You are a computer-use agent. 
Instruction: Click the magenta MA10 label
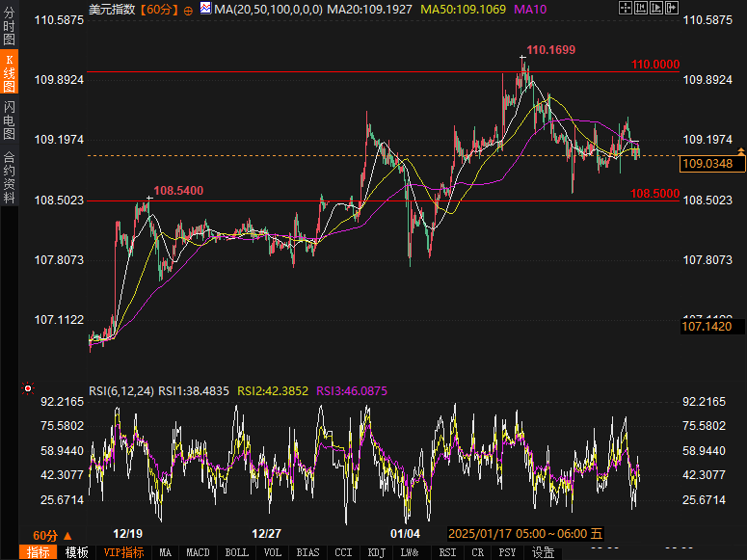[530, 9]
